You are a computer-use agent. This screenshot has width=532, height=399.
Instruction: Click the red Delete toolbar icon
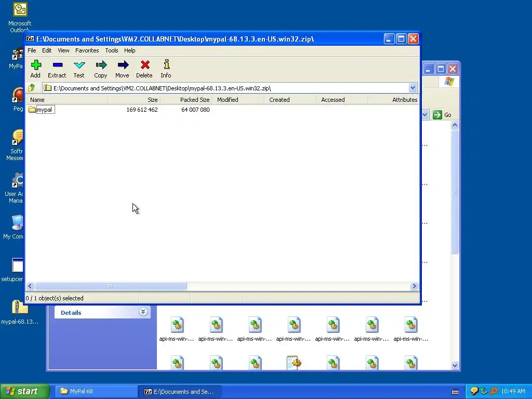click(144, 69)
